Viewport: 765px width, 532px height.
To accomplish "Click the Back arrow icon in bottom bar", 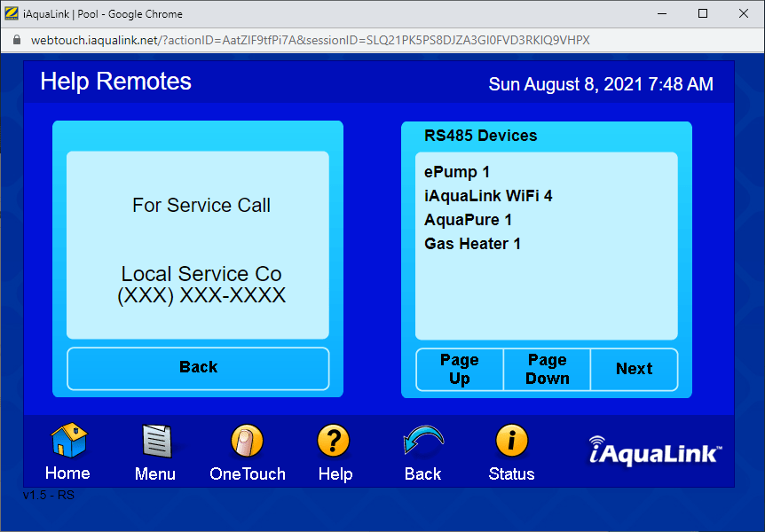I will (x=423, y=441).
